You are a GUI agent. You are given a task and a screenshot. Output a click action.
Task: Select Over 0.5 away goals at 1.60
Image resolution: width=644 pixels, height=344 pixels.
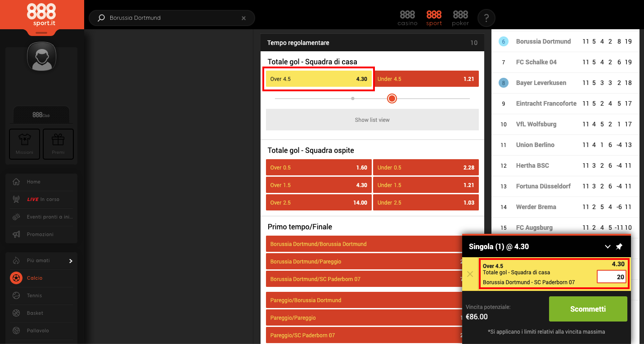click(319, 167)
